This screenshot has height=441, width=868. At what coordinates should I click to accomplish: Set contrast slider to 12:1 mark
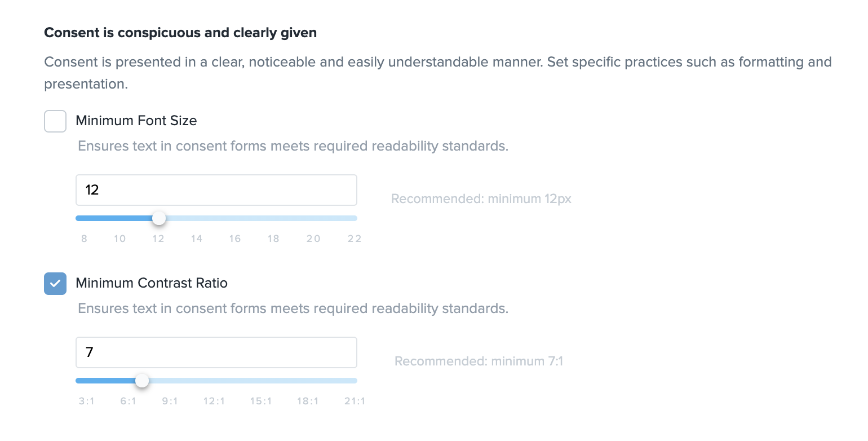214,381
